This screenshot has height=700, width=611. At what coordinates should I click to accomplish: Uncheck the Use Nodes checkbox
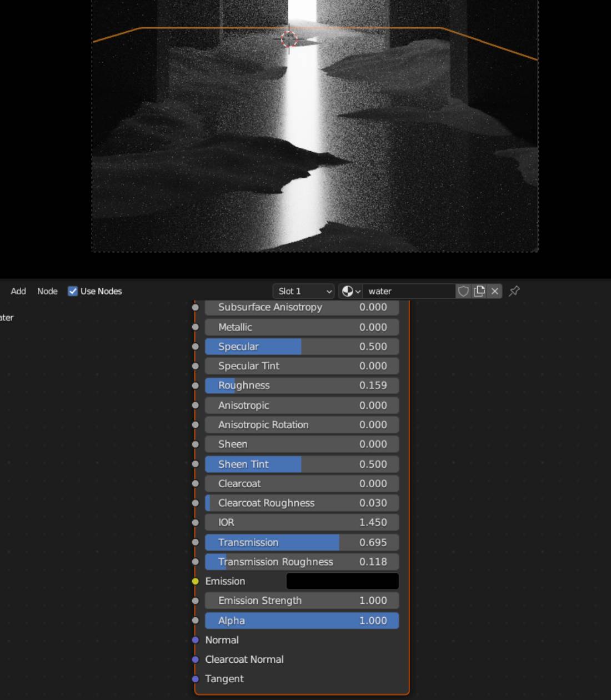(x=73, y=291)
